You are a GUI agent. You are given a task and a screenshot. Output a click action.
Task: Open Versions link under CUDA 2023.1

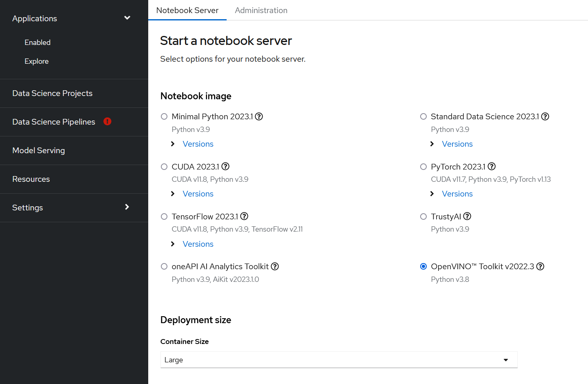pyautogui.click(x=198, y=194)
